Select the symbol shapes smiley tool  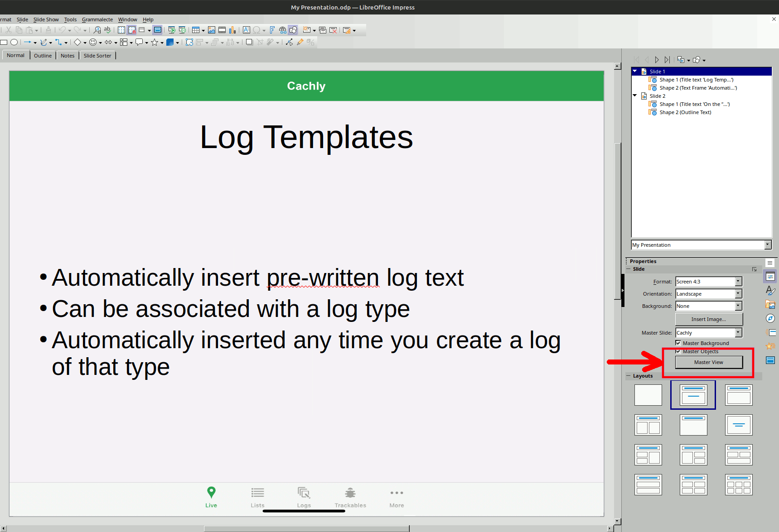[x=93, y=42]
